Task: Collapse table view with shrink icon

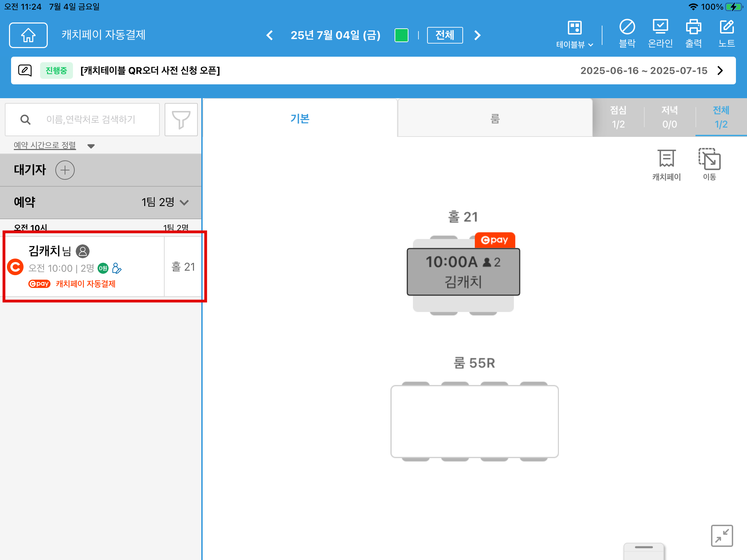Action: [722, 535]
